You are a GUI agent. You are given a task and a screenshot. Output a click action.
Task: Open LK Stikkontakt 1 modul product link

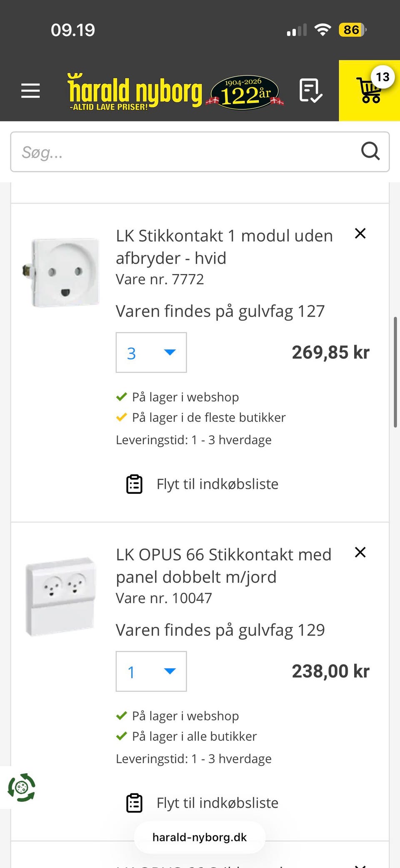point(224,247)
